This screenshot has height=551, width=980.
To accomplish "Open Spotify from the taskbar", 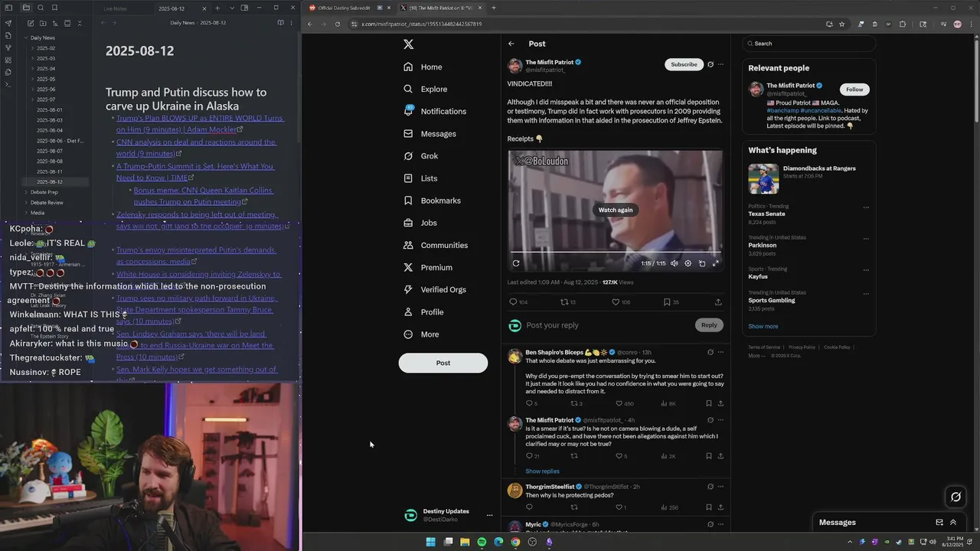I will (x=482, y=542).
